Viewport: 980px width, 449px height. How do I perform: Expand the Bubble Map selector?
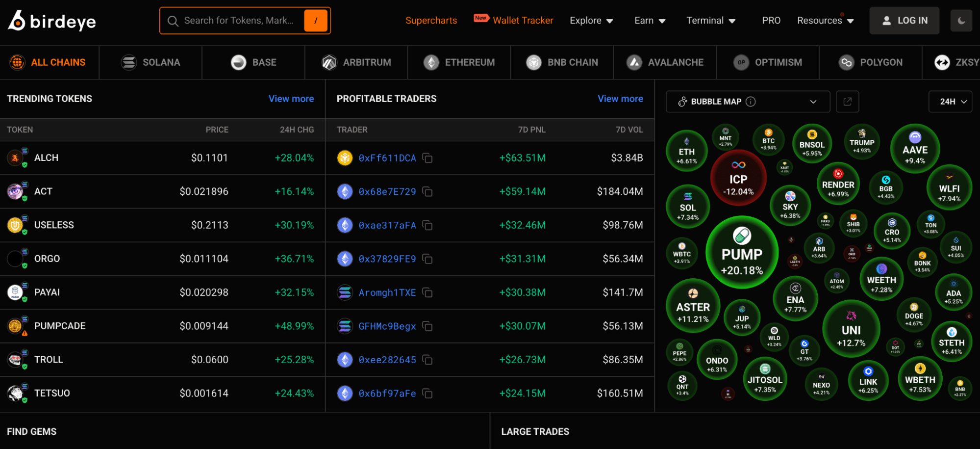click(812, 102)
